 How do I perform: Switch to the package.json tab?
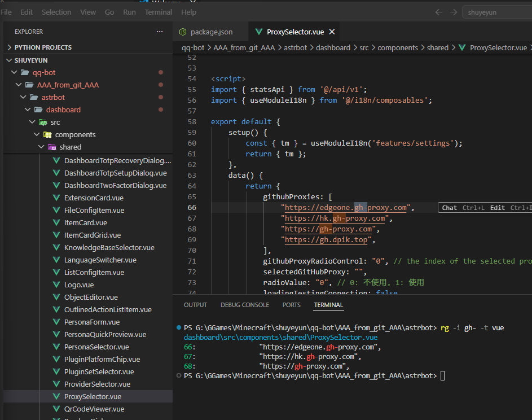pyautogui.click(x=211, y=32)
